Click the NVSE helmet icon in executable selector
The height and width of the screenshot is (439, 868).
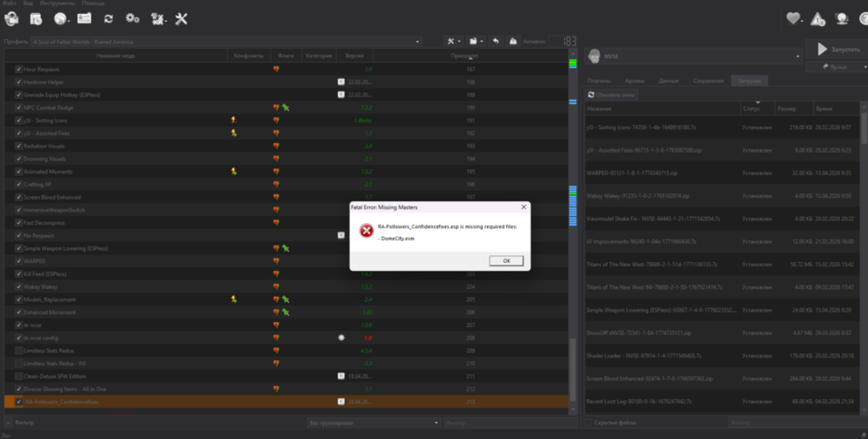[595, 56]
